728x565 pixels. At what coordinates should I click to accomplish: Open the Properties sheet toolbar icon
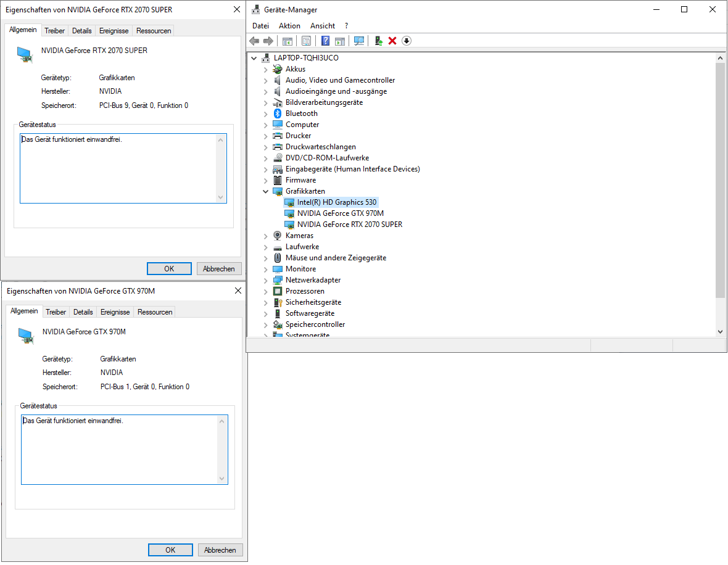click(307, 41)
